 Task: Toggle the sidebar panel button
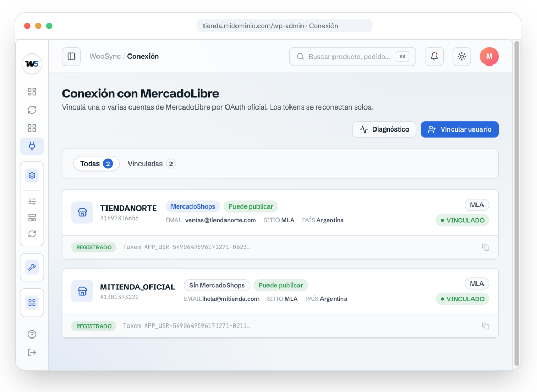[x=71, y=57]
